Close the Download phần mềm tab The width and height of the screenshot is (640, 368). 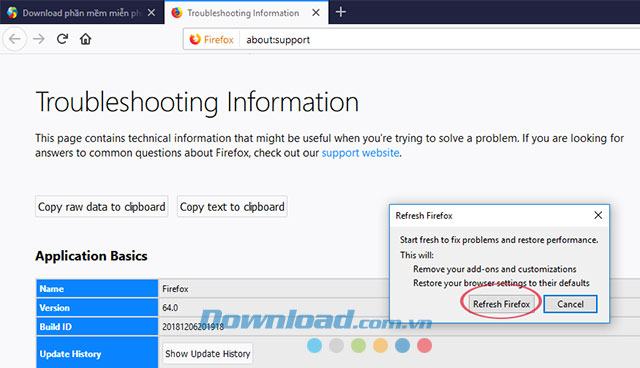click(151, 13)
